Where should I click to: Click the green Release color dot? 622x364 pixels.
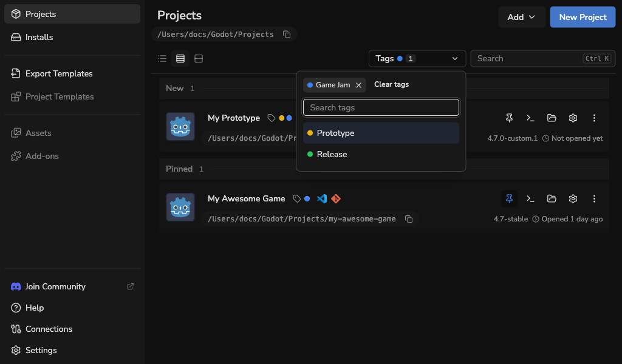tap(310, 154)
